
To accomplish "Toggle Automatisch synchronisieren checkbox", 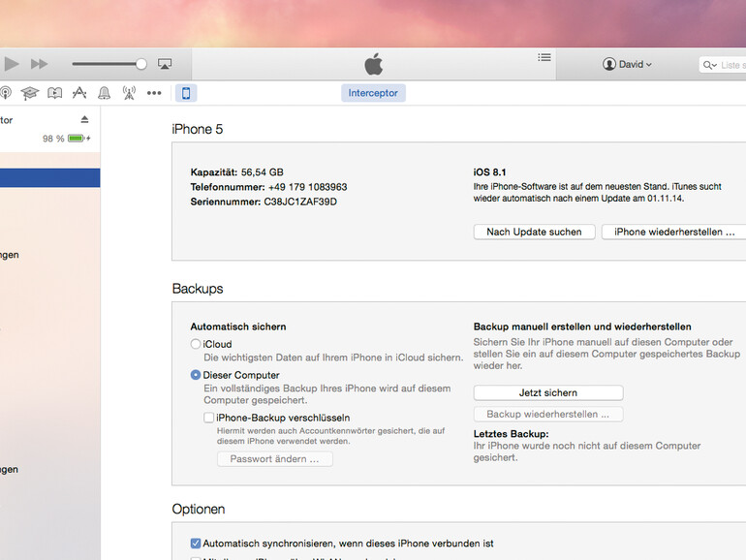I will tap(195, 544).
